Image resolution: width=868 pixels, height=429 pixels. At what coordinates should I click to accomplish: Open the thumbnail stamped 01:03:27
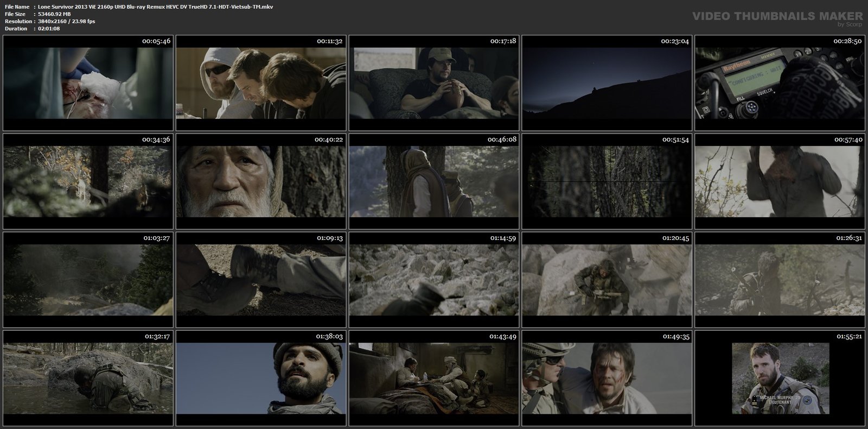pos(88,280)
